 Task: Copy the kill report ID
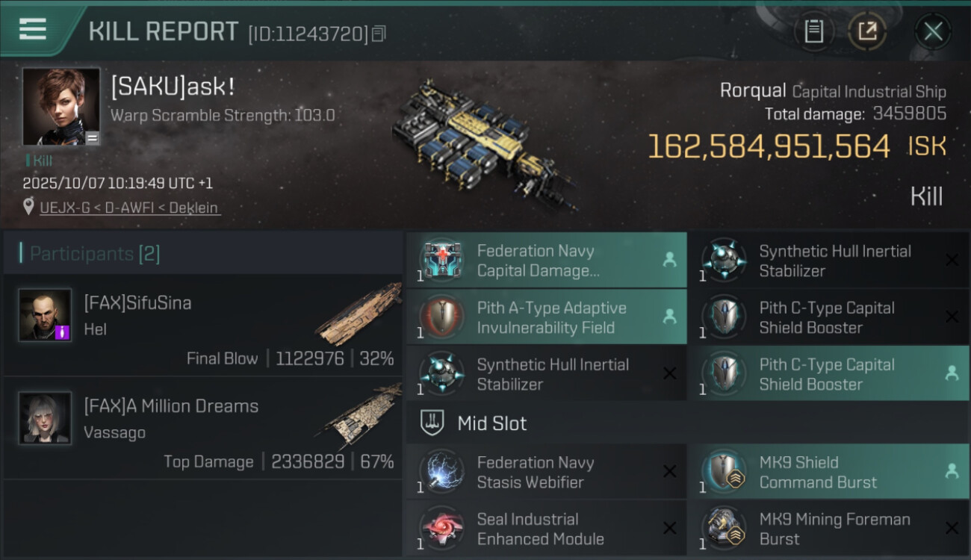point(379,34)
